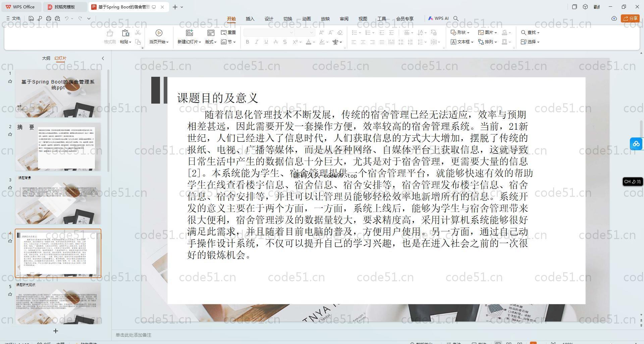Open the font name dropdown
This screenshot has width=644, height=344.
291,33
